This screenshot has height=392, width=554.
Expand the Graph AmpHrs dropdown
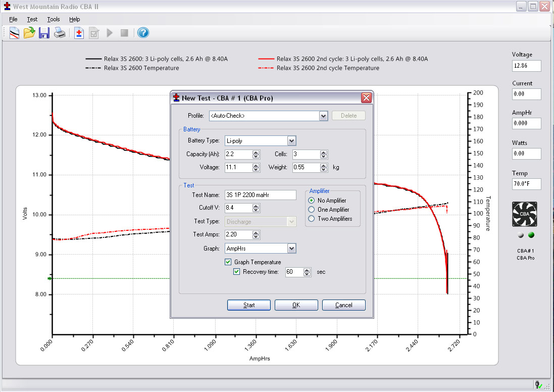tap(291, 249)
